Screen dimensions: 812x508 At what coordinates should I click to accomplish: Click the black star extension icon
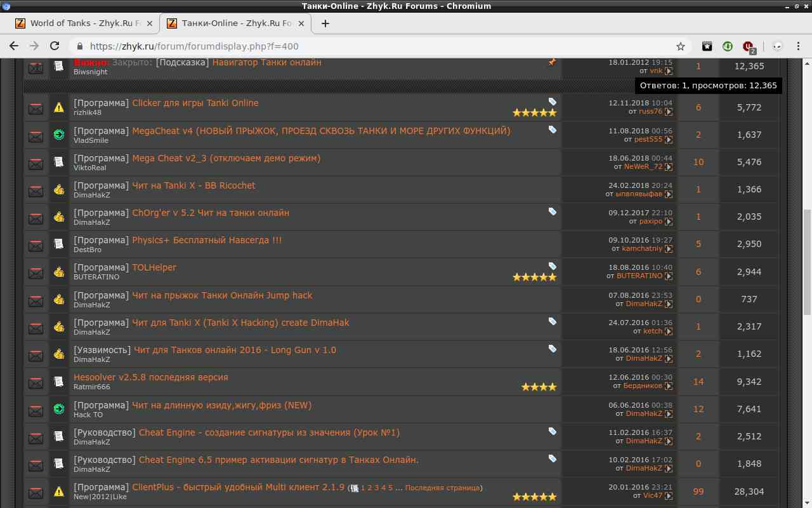point(707,46)
